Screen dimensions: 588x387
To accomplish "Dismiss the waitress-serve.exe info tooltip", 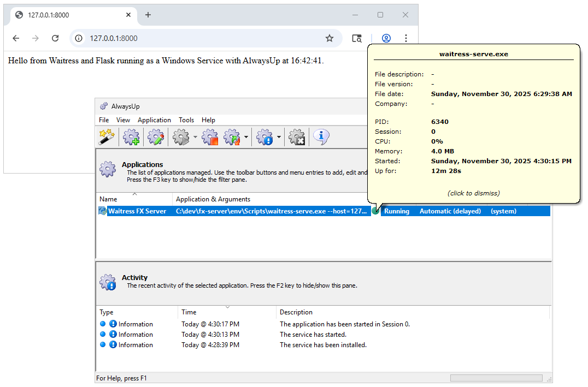I will [473, 193].
